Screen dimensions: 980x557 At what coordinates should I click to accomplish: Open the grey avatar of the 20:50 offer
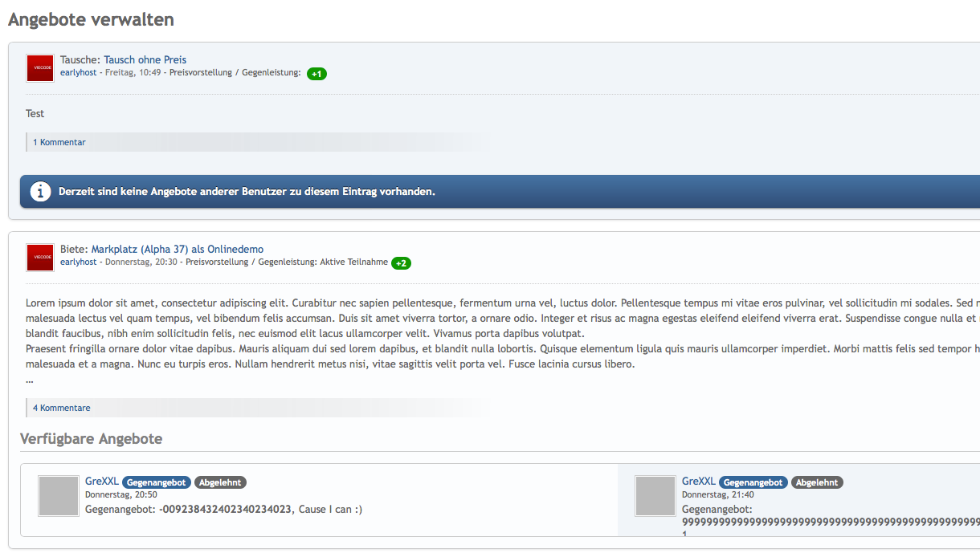pyautogui.click(x=59, y=496)
